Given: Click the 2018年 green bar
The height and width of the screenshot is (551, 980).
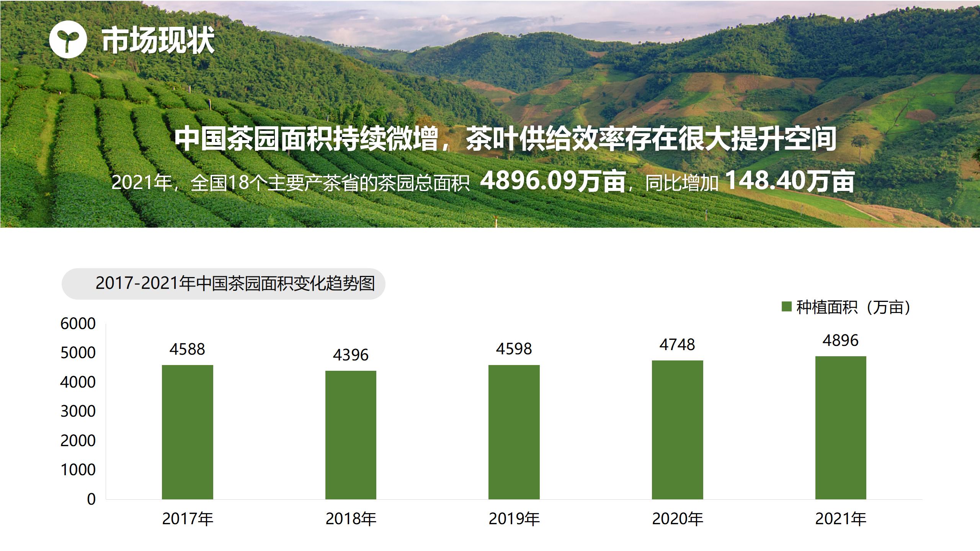Looking at the screenshot, I should [351, 435].
